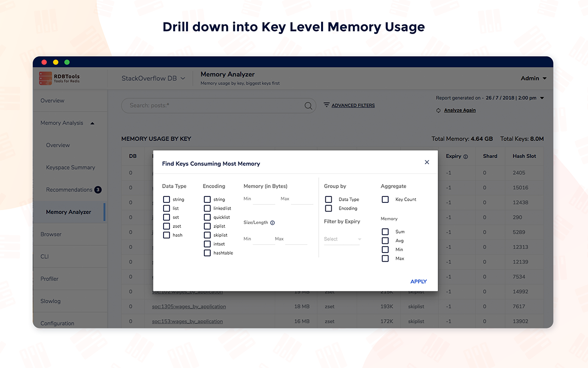Close the Find Keys Consuming Most Memory dialog
This screenshot has width=588, height=368.
427,162
